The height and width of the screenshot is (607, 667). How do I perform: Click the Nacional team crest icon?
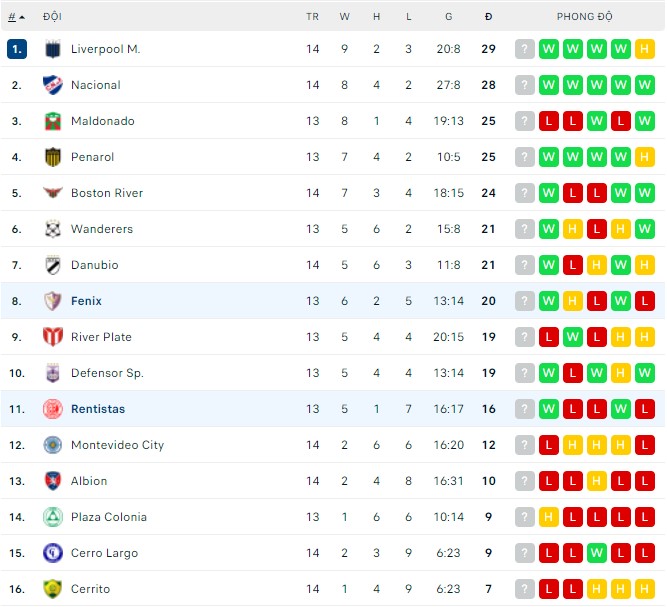pos(53,85)
